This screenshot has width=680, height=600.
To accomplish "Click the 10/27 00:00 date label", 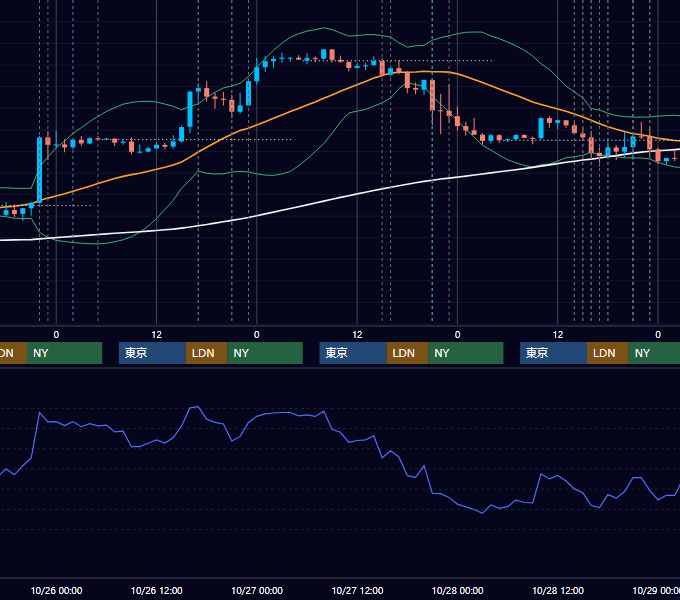I will point(257,590).
